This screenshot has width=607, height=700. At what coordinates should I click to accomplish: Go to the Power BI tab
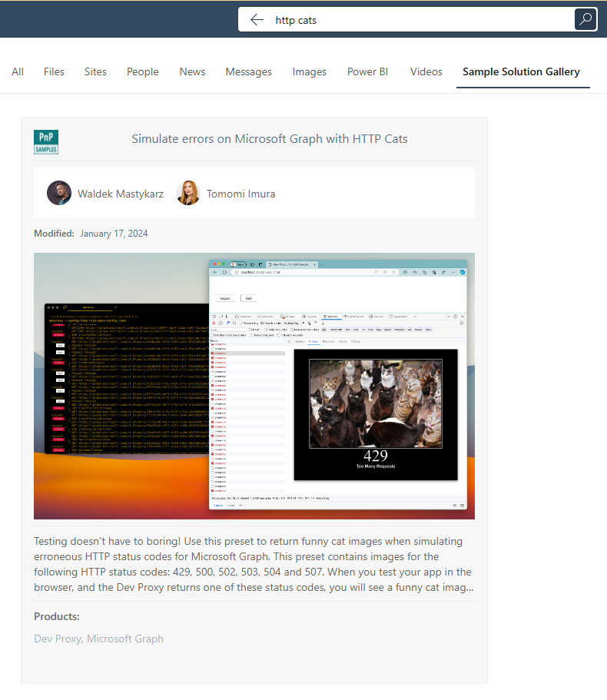(x=368, y=72)
